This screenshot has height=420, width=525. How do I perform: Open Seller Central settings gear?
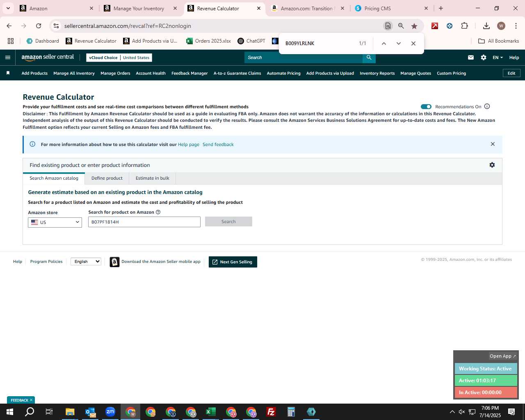click(484, 57)
